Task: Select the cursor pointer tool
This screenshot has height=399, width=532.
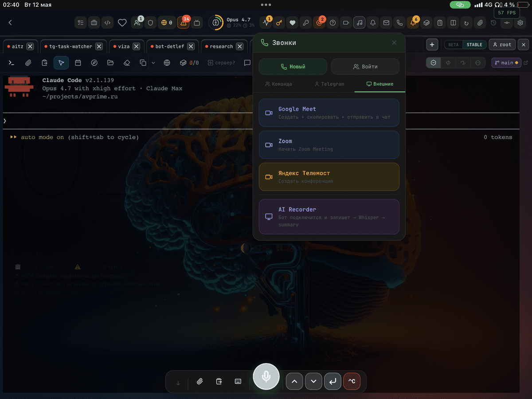Action: click(x=61, y=63)
